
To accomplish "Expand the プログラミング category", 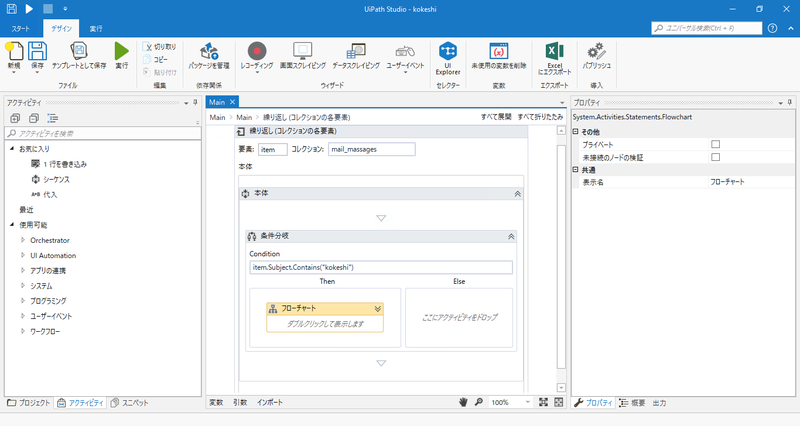I will 22,300.
